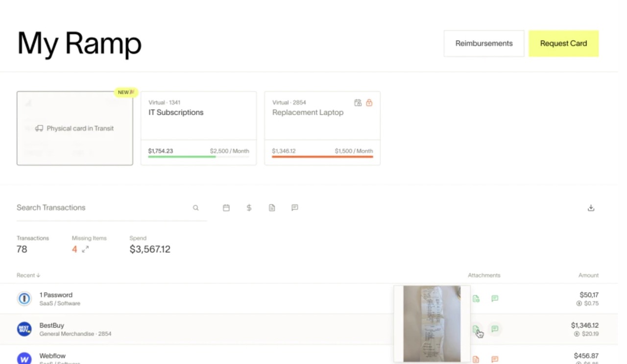This screenshot has height=364, width=627.
Task: Open the 1Password transaction row
Action: pyautogui.click(x=309, y=299)
